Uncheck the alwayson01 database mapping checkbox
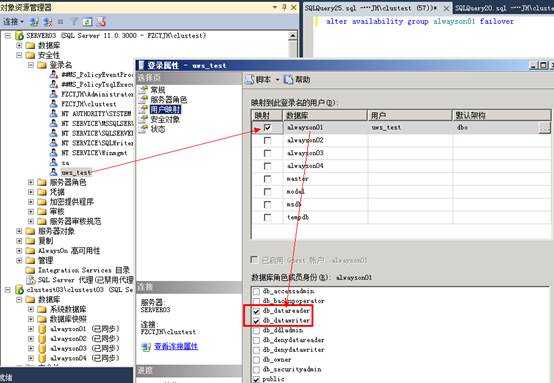554x383 pixels. click(x=267, y=127)
